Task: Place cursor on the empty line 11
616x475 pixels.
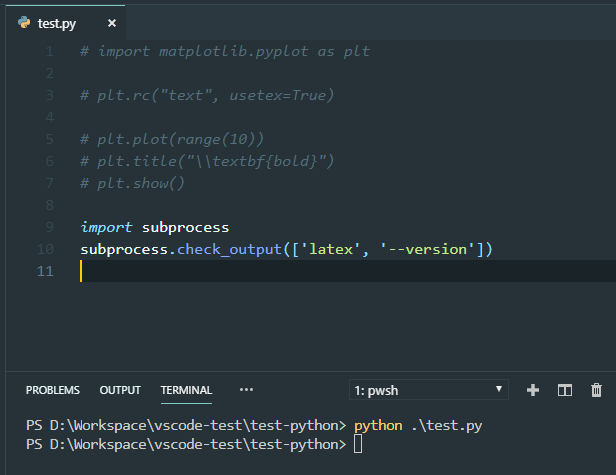Action: pos(348,271)
